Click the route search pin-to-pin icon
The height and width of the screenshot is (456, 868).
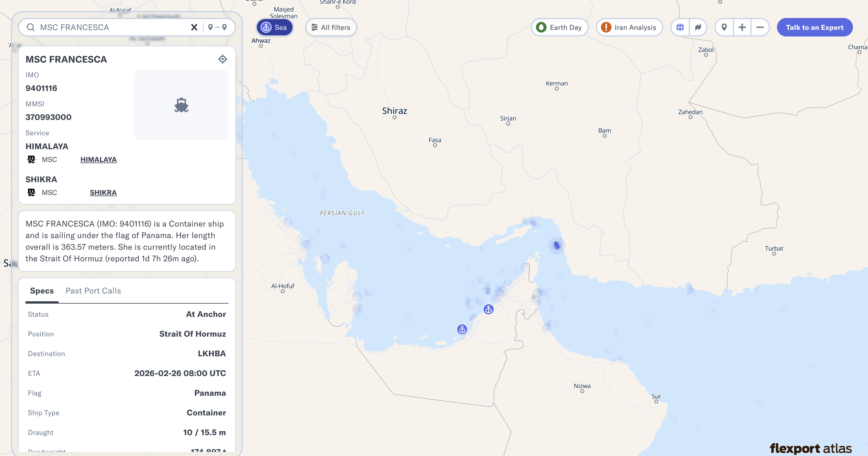217,27
